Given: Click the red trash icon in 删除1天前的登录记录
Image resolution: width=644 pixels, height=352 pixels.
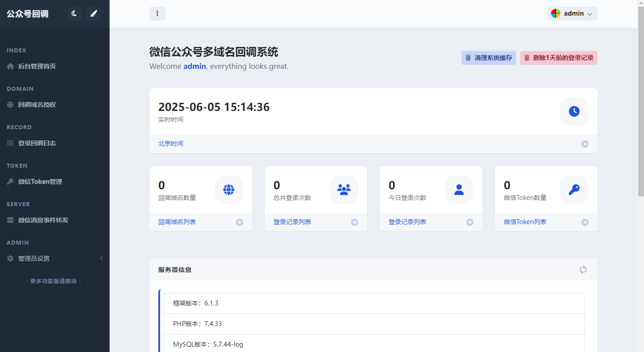Looking at the screenshot, I should tap(527, 58).
